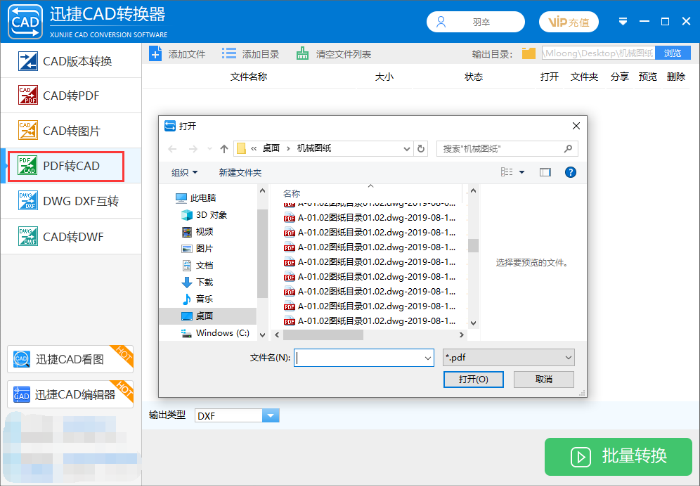Viewport: 700px width, 486px height.
Task: Open the CAD版本转换 sidebar item
Action: (x=71, y=61)
